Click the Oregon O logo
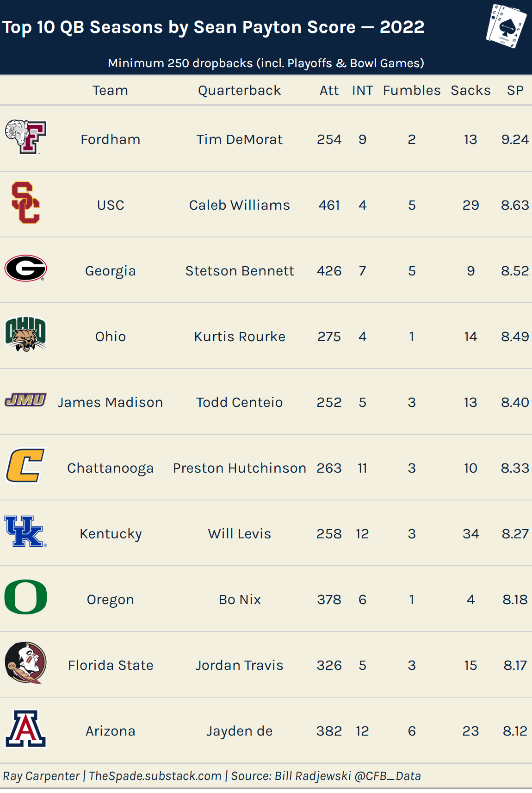 [25, 597]
